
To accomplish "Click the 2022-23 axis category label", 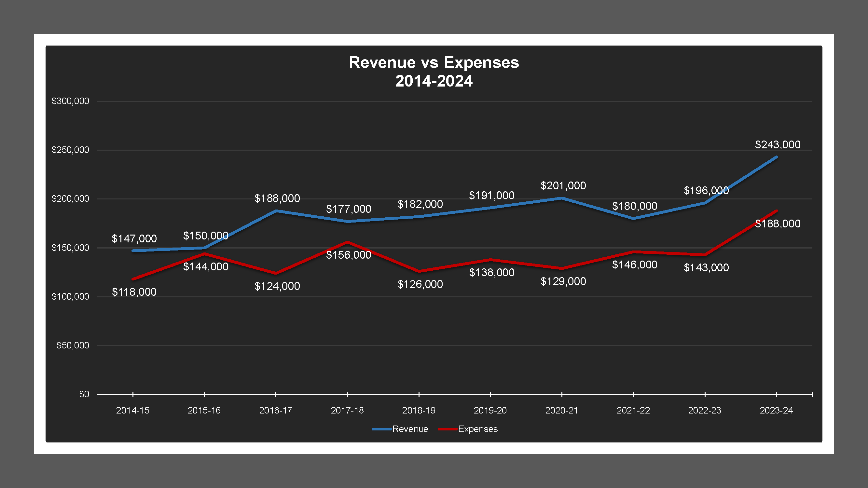I will click(x=705, y=410).
